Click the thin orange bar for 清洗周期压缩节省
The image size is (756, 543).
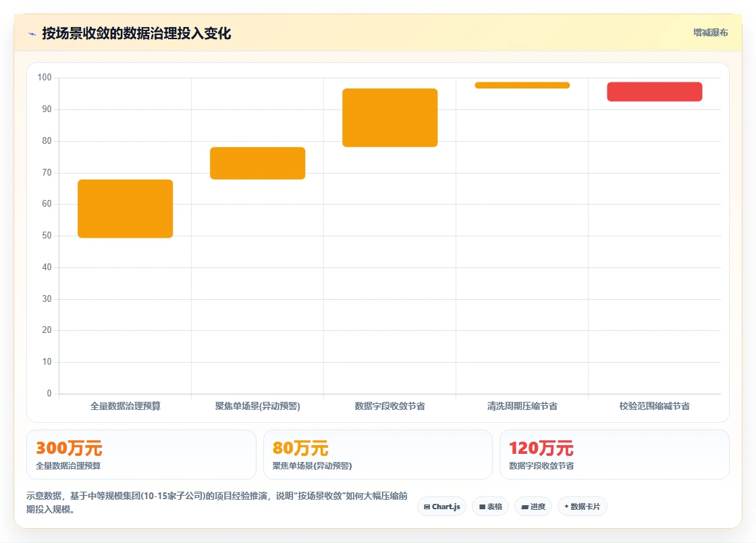(522, 85)
